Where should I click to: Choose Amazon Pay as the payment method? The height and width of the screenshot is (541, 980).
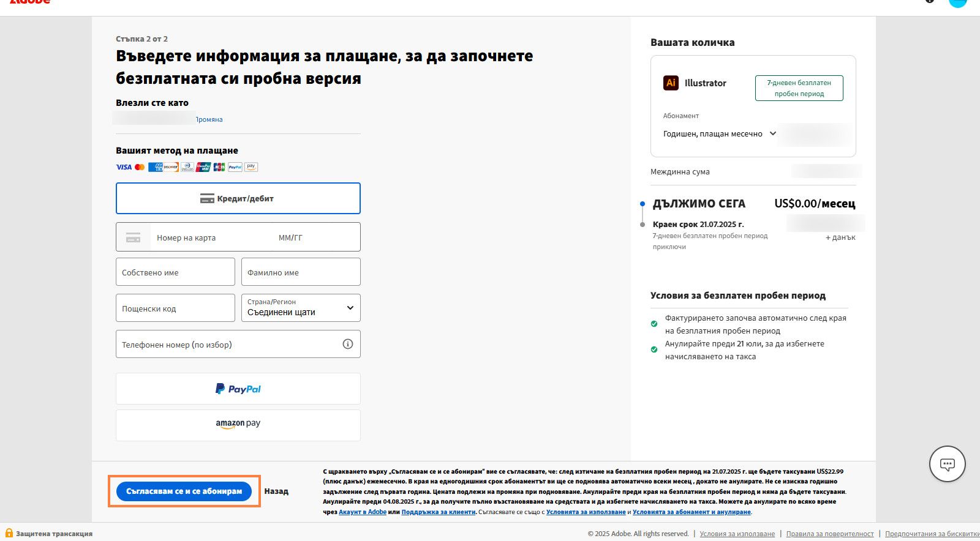(238, 425)
